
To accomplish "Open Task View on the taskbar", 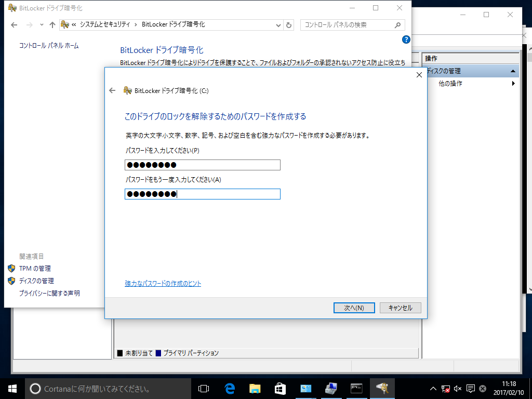I will click(x=204, y=389).
